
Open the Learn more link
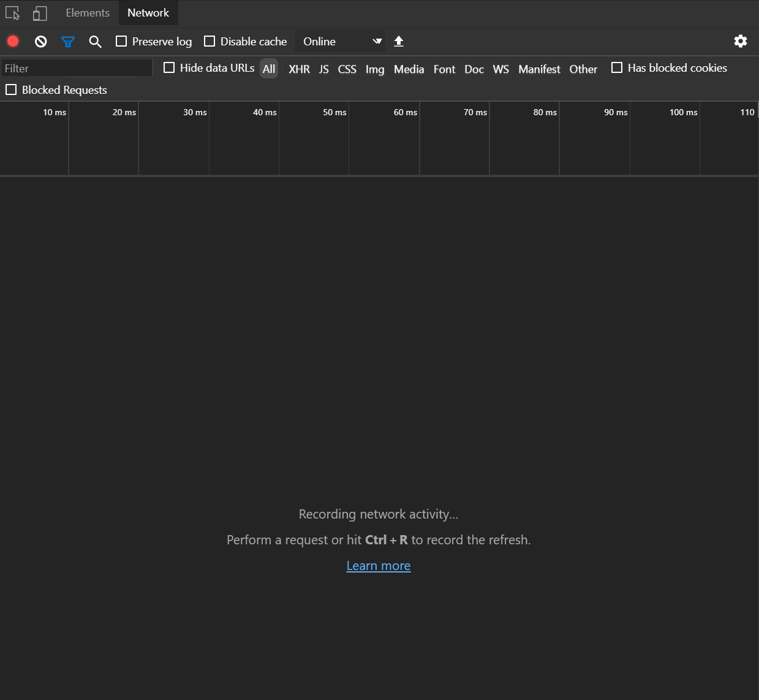pyautogui.click(x=378, y=565)
